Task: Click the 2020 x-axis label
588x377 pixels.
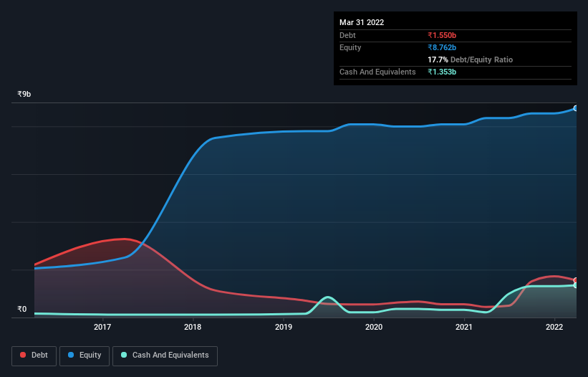Action: click(374, 327)
